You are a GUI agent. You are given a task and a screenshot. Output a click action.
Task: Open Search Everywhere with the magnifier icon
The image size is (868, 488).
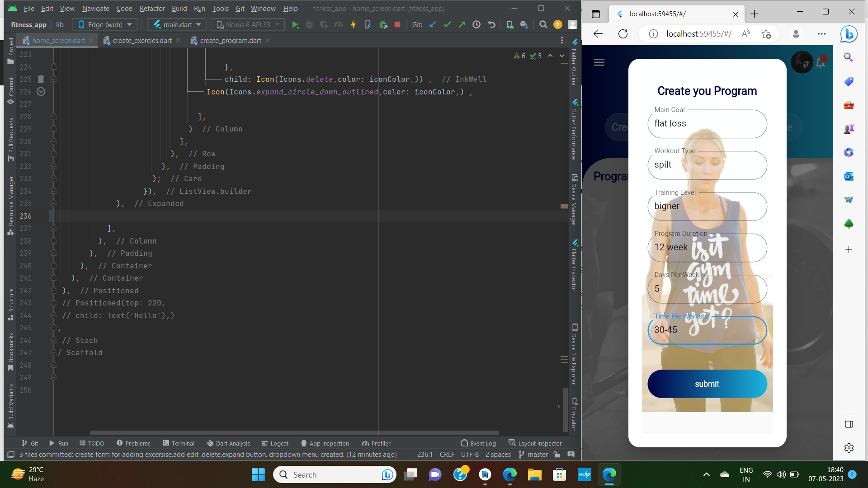tap(543, 24)
